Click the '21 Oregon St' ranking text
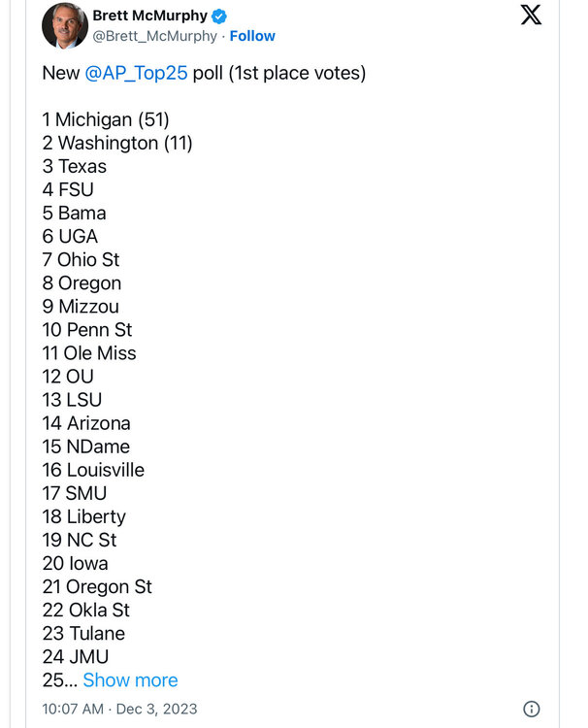Viewport: 588px width, 728px height. 97,586
